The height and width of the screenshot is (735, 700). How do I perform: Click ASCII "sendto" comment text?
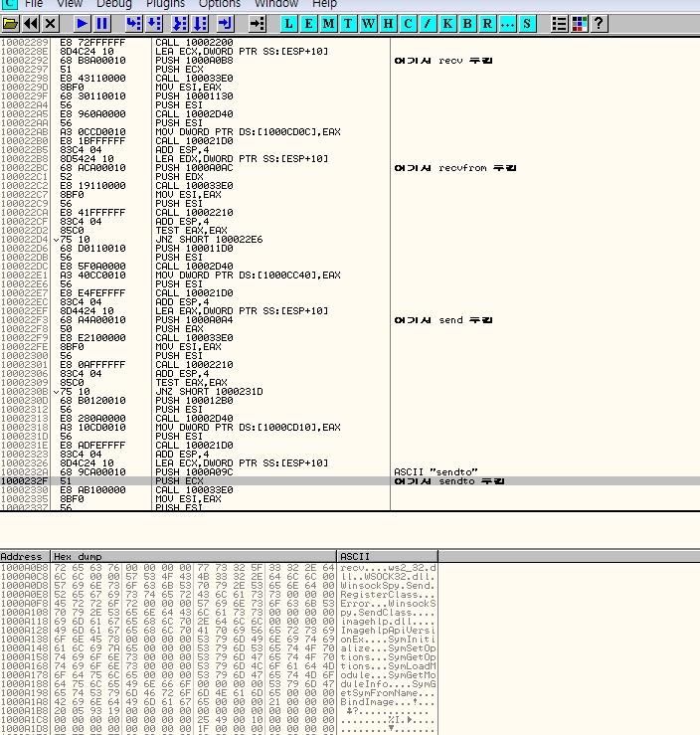click(436, 472)
